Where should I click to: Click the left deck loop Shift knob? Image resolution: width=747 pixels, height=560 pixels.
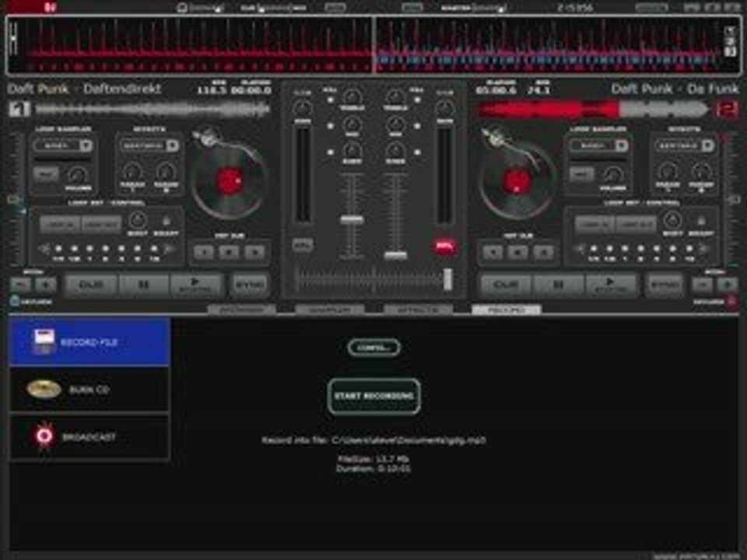click(x=138, y=220)
